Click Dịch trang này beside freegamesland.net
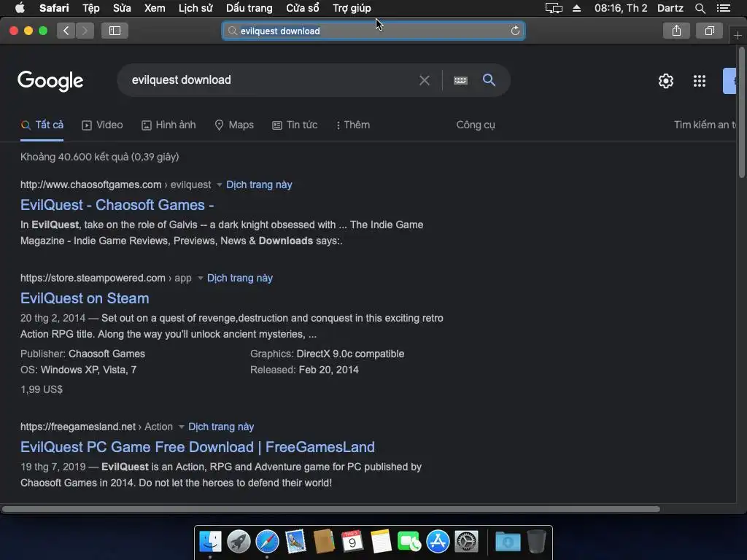Viewport: 747px width, 560px height. click(x=221, y=427)
